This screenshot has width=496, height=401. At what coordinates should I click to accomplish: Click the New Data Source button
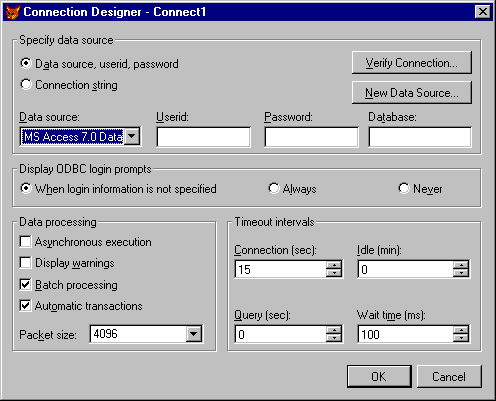(x=412, y=92)
